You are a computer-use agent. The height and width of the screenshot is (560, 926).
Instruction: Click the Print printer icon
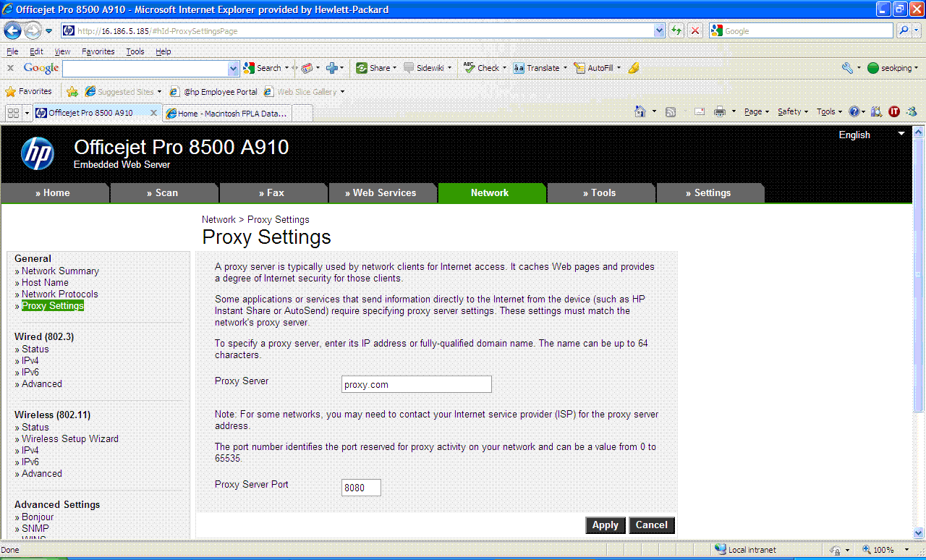pyautogui.click(x=720, y=111)
